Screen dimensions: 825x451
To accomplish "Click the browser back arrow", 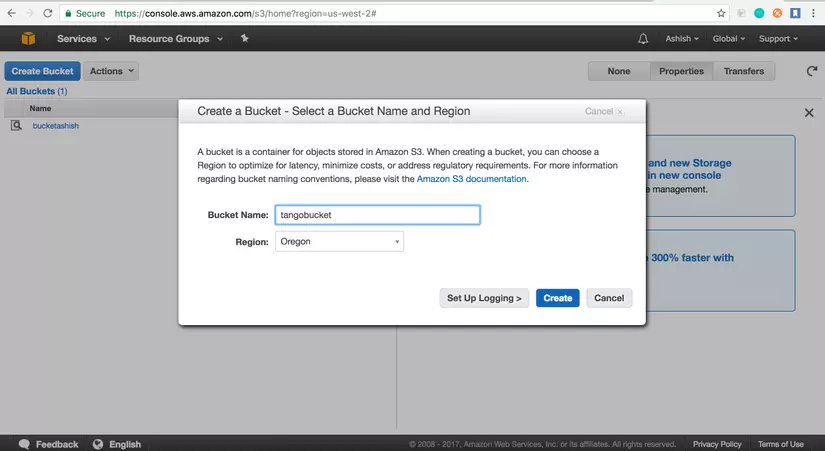I will [x=12, y=13].
